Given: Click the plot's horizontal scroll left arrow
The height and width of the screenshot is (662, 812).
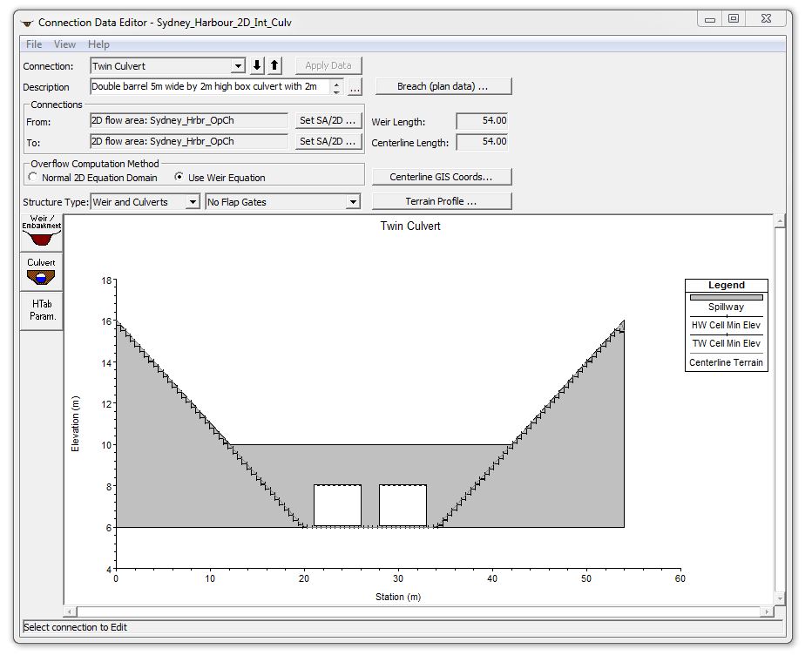Looking at the screenshot, I should [70, 611].
